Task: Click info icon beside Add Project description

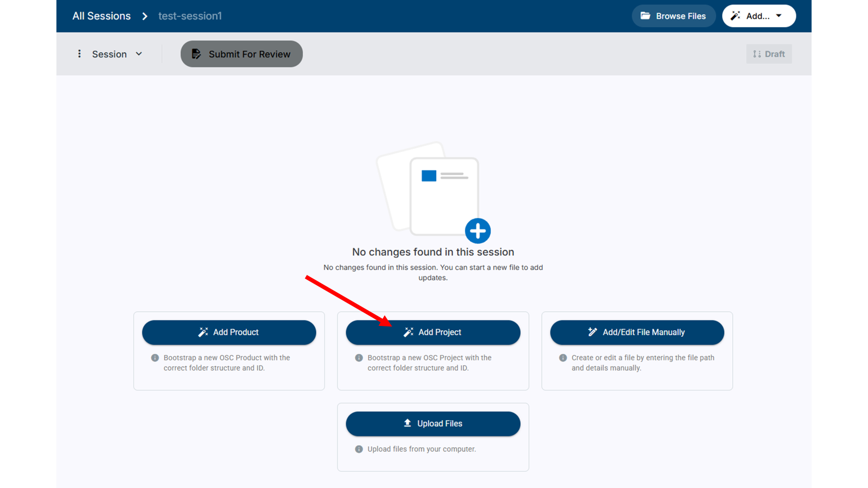Action: click(x=359, y=358)
